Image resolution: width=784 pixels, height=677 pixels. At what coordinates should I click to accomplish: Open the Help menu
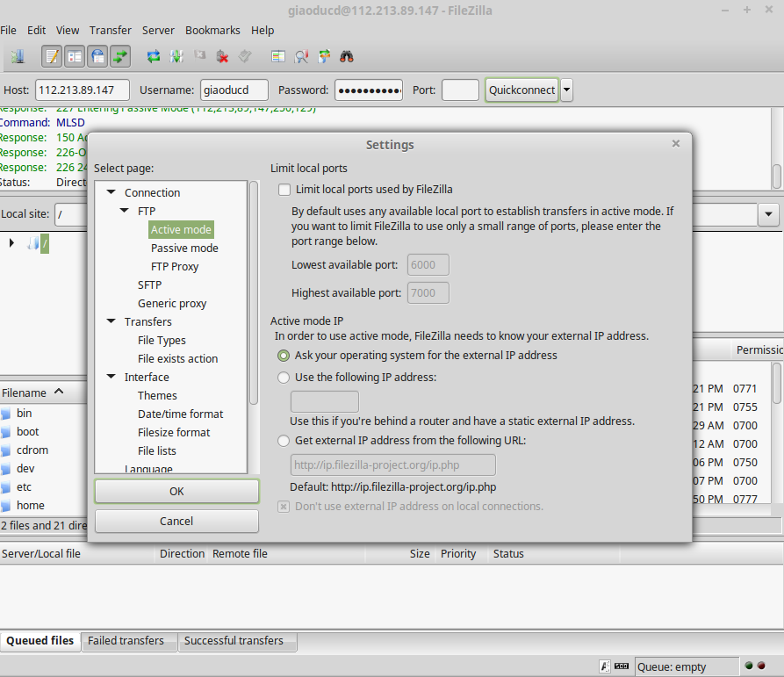tap(263, 31)
